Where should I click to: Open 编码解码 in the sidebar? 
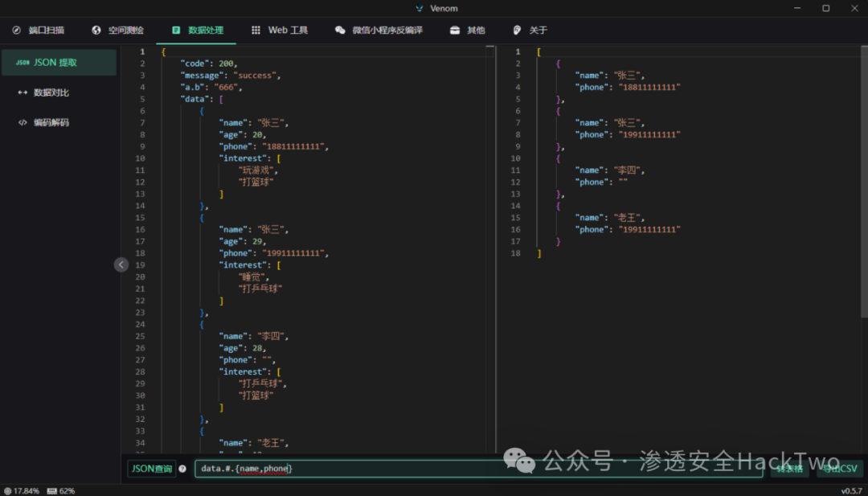[51, 123]
